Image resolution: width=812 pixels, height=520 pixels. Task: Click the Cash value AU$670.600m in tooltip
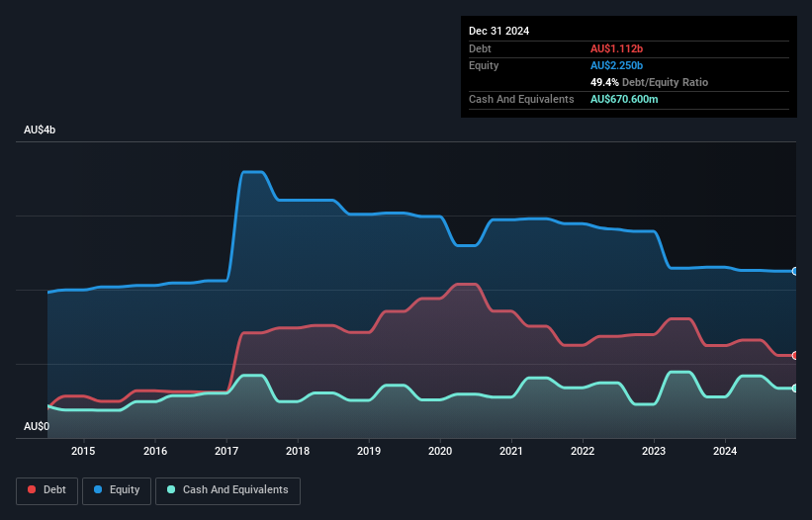point(624,99)
